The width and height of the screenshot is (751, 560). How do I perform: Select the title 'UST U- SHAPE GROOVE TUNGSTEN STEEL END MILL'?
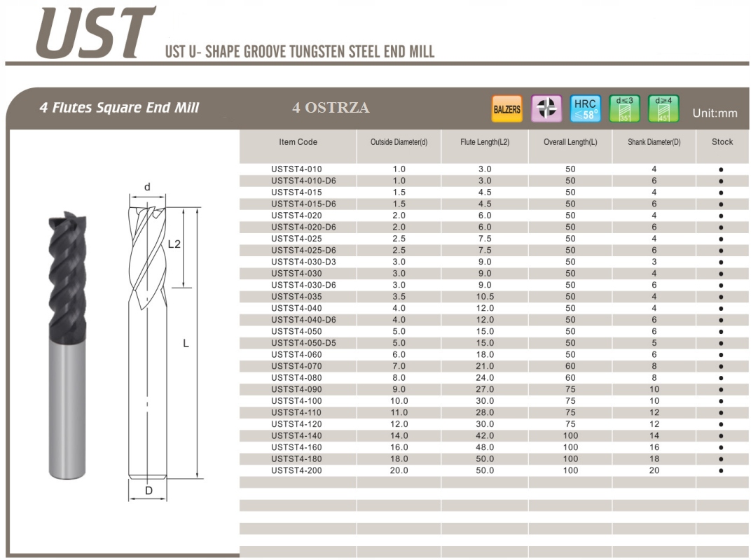point(300,52)
